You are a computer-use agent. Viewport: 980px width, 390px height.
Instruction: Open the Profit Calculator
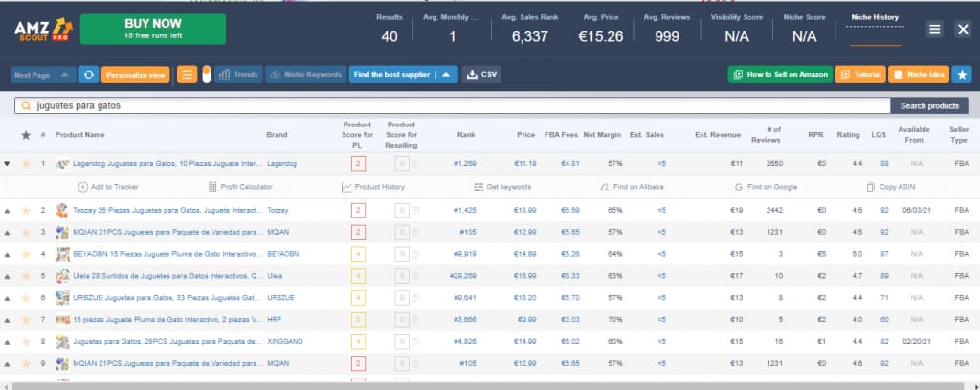(239, 187)
